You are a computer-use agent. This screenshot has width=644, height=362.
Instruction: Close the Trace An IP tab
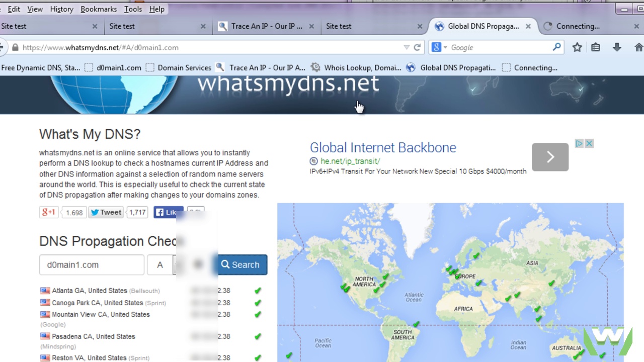tap(311, 26)
